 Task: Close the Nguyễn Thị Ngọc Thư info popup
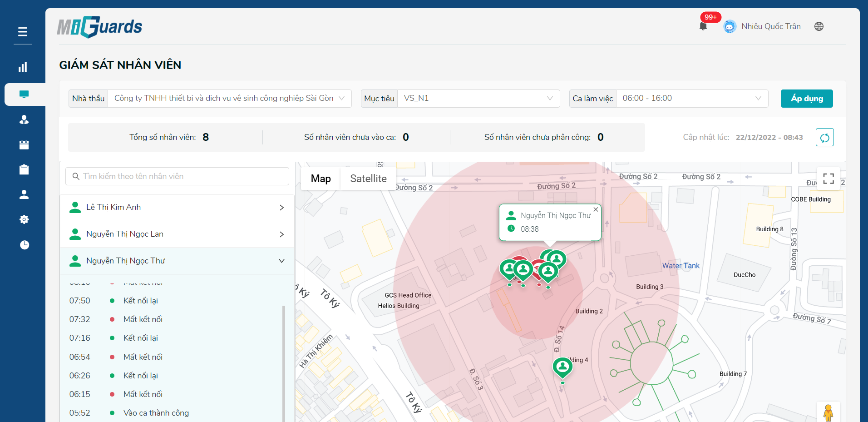(596, 209)
